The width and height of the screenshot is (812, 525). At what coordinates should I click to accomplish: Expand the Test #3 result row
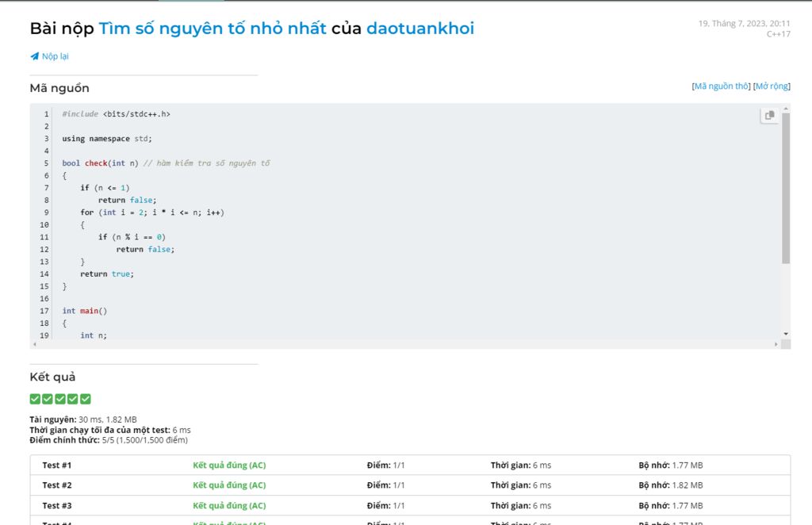(57, 505)
